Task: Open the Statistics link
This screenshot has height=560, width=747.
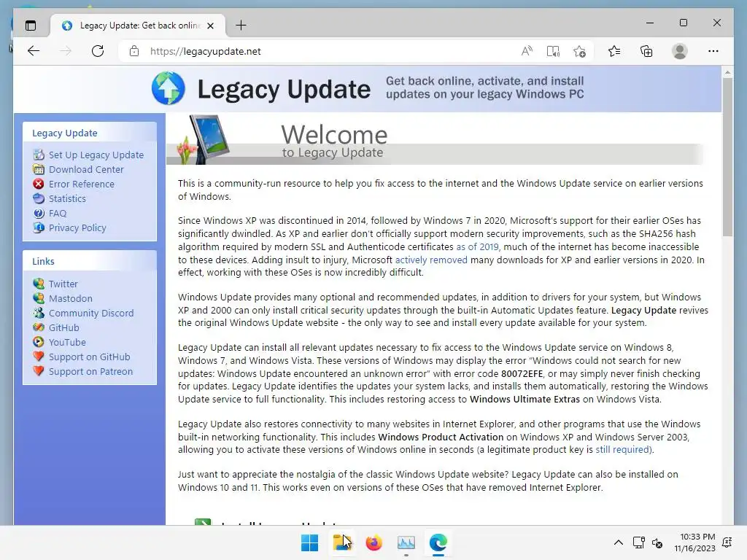Action: 67,198
